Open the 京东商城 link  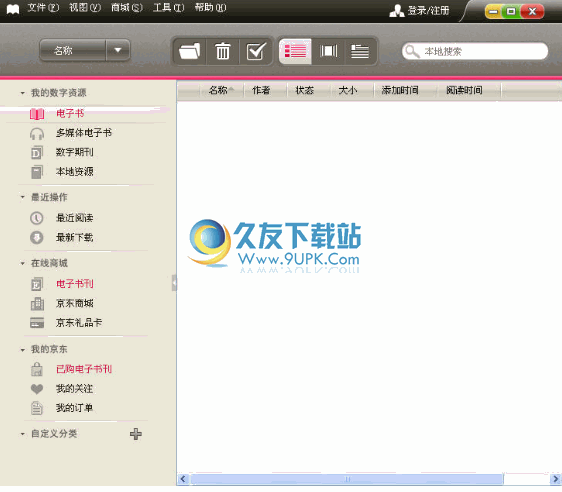pyautogui.click(x=75, y=304)
